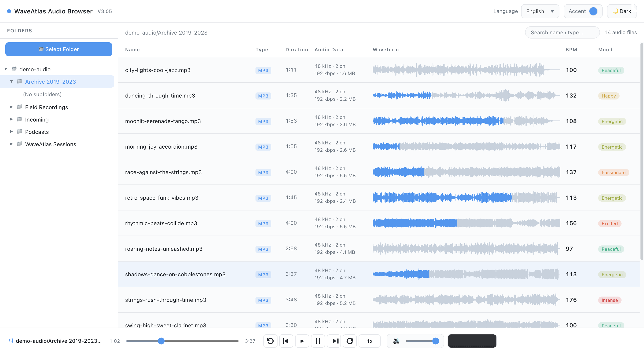Click the forward (clockwise arrow) button
The image size is (644, 354).
(350, 341)
